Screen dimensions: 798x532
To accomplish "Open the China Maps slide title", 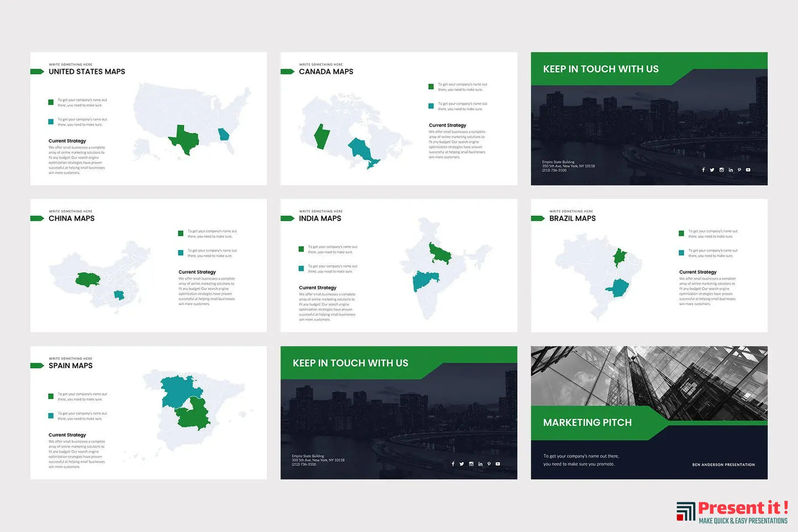I will (x=71, y=219).
